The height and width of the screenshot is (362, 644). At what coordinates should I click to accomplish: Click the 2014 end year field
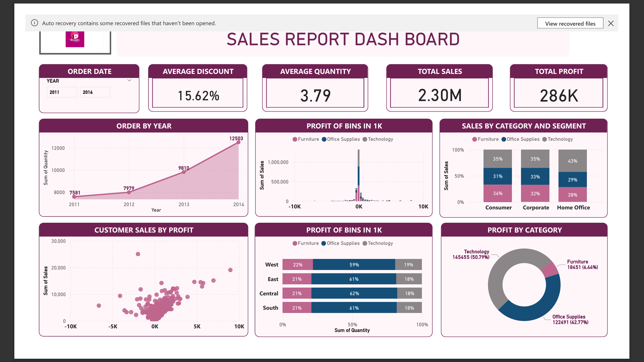click(95, 92)
